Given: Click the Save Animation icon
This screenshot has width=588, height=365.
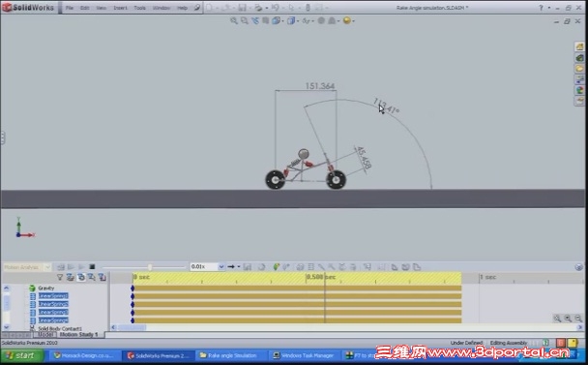Looking at the screenshot, I should point(248,267).
